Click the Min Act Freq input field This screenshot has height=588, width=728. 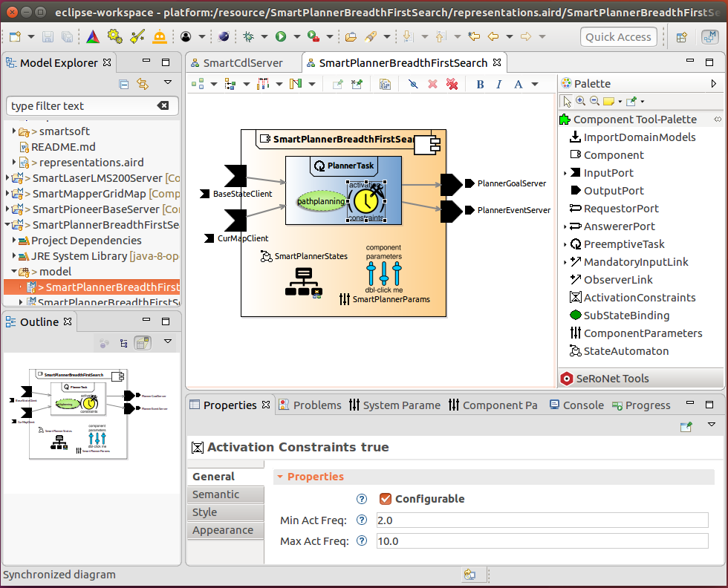(542, 520)
